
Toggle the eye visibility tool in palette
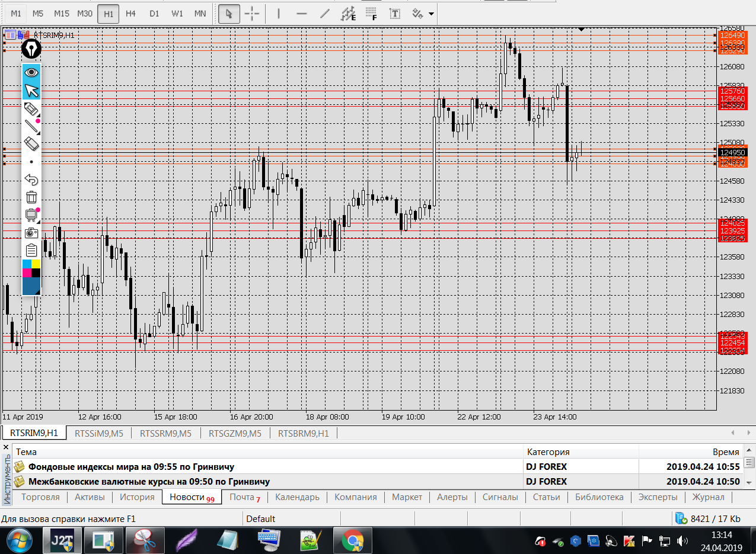click(31, 72)
